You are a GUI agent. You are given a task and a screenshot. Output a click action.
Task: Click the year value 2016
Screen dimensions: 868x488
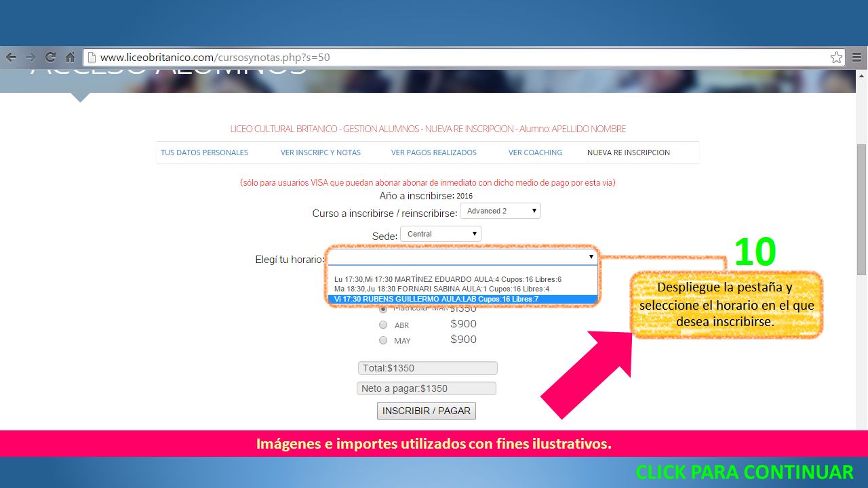465,196
